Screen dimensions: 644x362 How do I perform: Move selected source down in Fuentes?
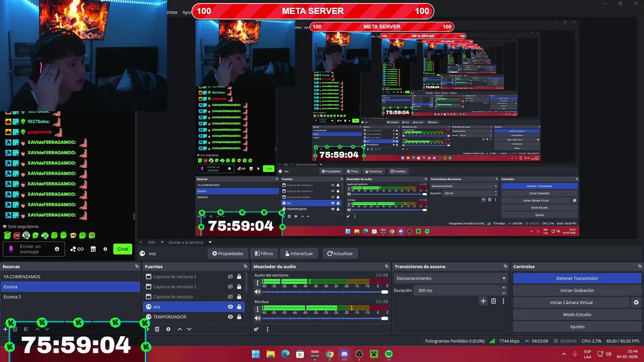click(189, 329)
